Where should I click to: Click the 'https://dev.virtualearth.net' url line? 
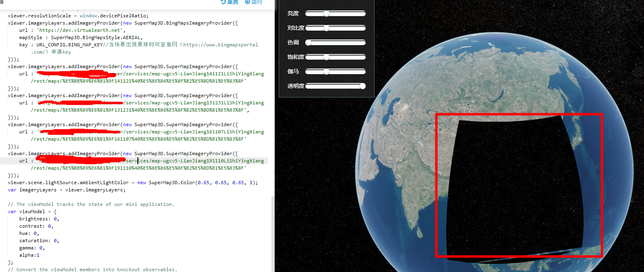[x=72, y=30]
